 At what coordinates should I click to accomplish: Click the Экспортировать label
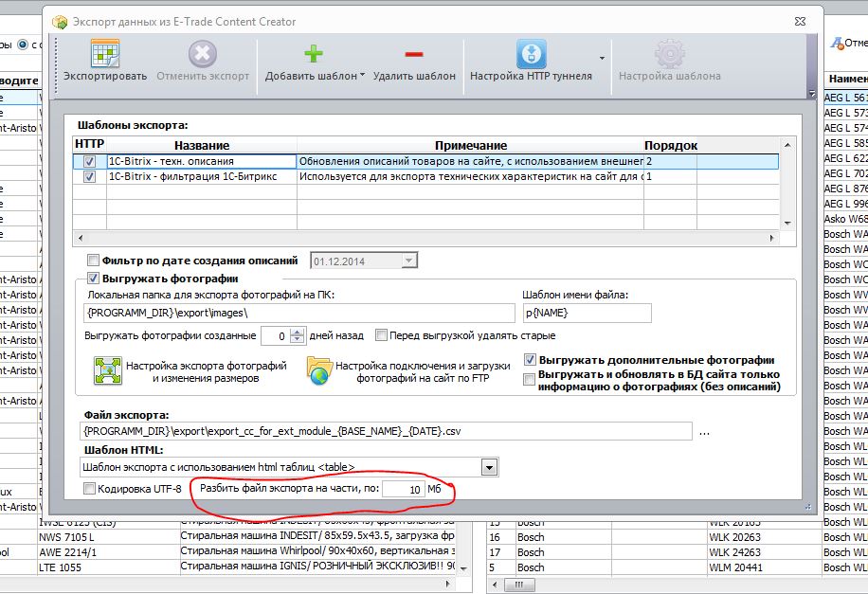click(x=105, y=76)
